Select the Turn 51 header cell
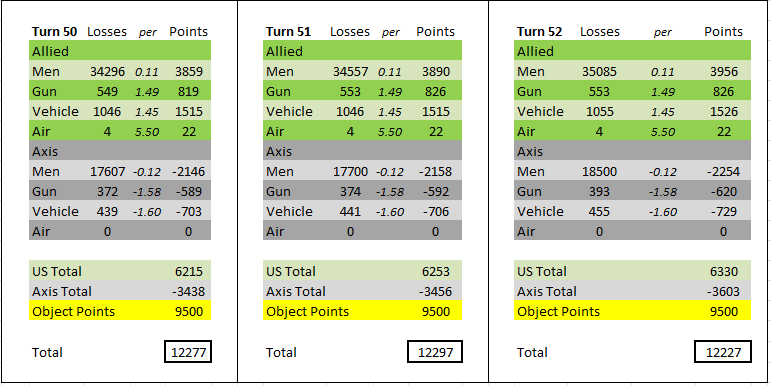The height and width of the screenshot is (385, 771). [288, 31]
